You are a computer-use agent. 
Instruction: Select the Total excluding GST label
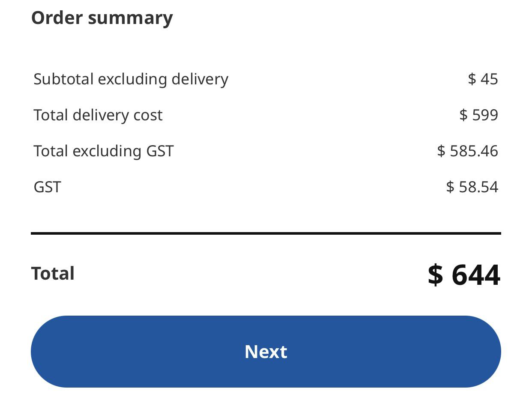103,150
